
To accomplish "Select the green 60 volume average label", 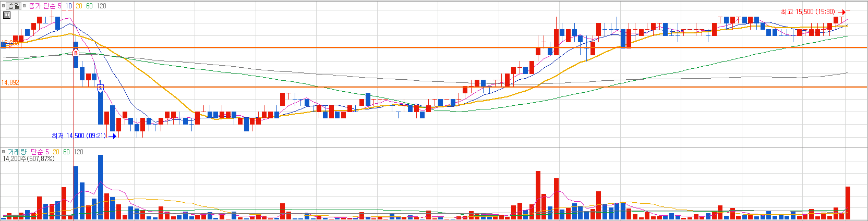I will tap(66, 152).
